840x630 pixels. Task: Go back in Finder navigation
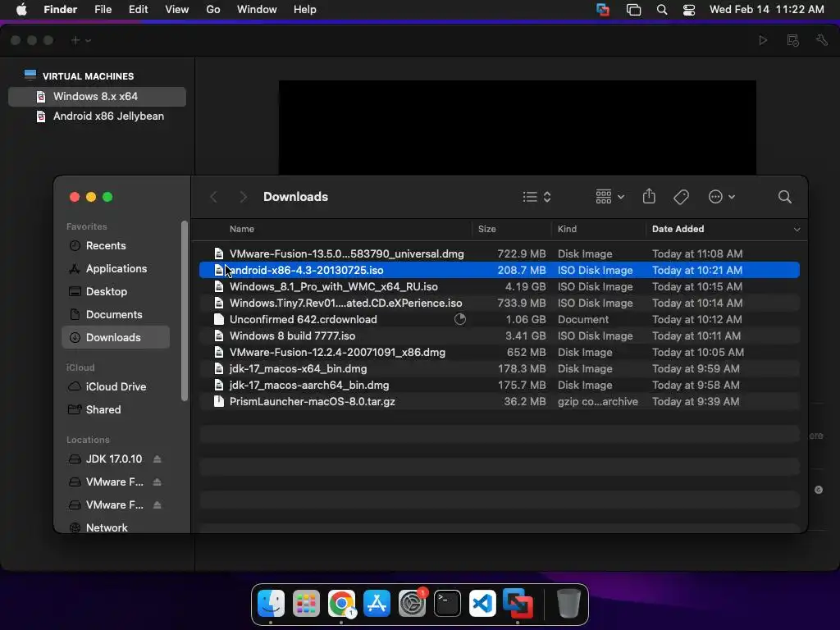tap(214, 197)
